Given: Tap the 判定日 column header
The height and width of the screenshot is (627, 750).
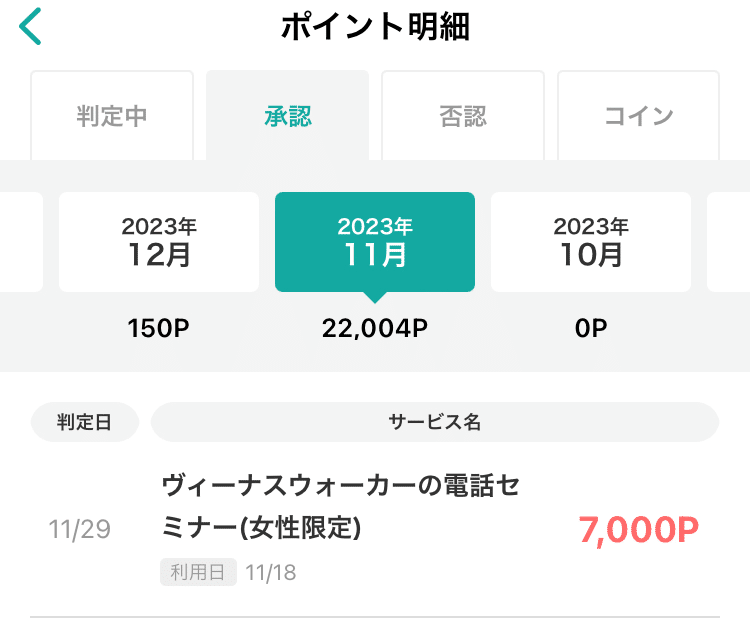Looking at the screenshot, I should (x=84, y=422).
